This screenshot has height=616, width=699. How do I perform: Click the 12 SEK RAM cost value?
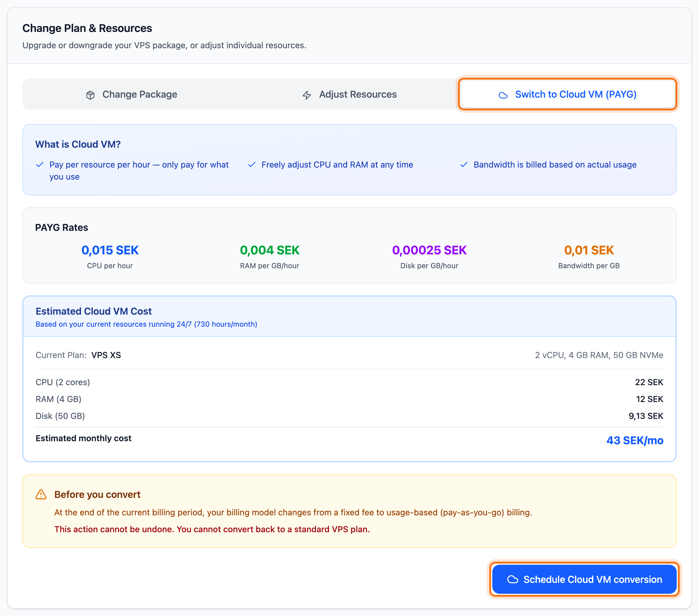[649, 399]
